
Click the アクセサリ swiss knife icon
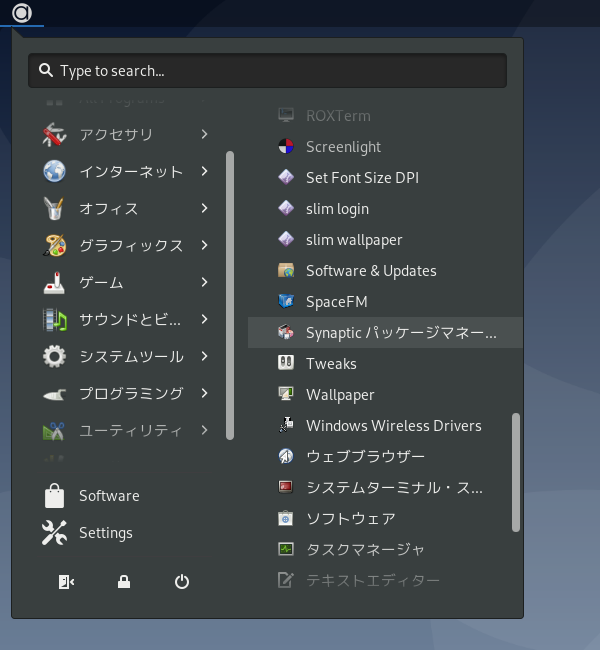point(54,134)
